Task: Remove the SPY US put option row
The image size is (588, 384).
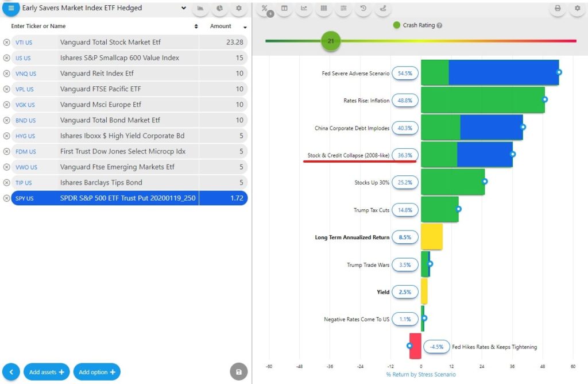Action: pyautogui.click(x=6, y=198)
